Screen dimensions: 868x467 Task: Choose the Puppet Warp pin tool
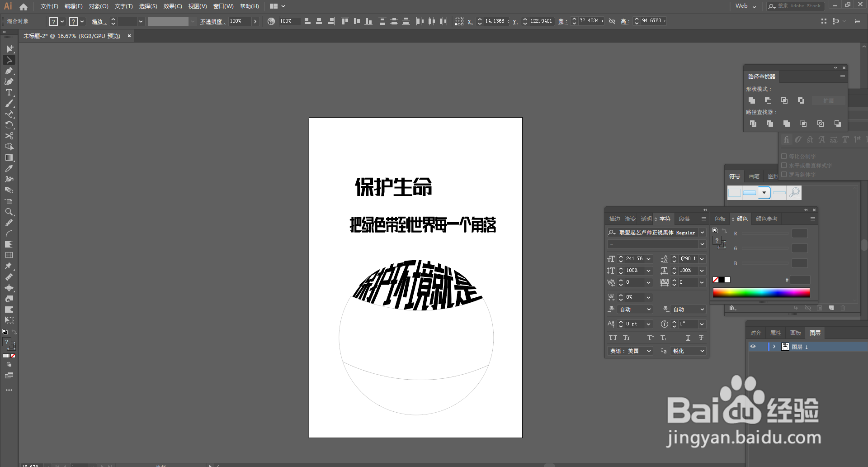[x=9, y=266]
